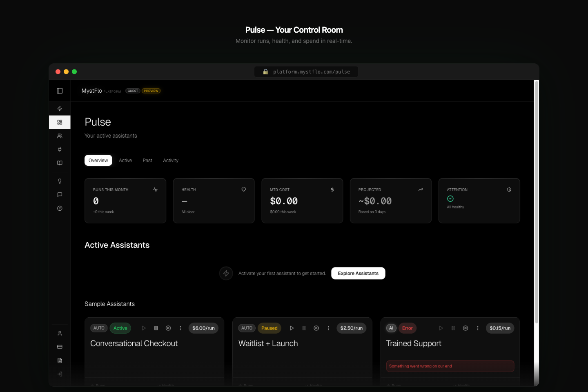Click the plug integrations icon
This screenshot has width=588, height=392.
(60, 149)
